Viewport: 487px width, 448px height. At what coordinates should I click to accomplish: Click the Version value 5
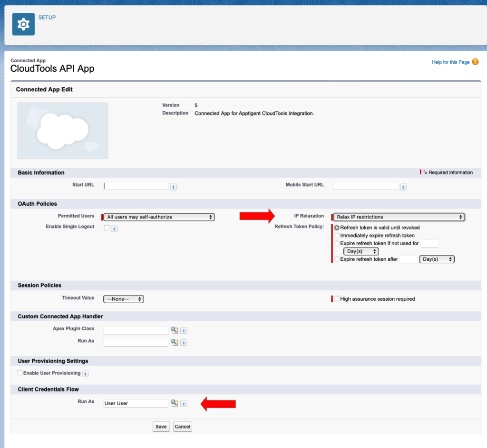tap(196, 105)
